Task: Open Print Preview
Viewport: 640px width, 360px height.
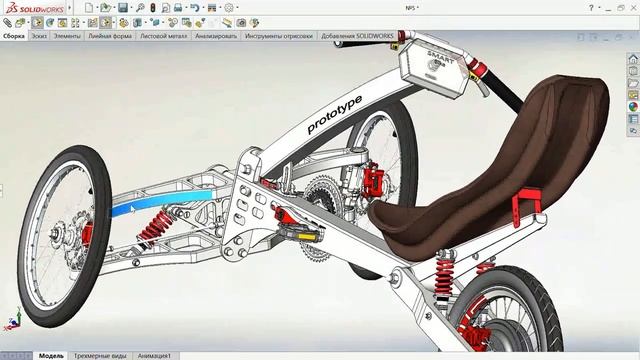Action: tap(166, 7)
